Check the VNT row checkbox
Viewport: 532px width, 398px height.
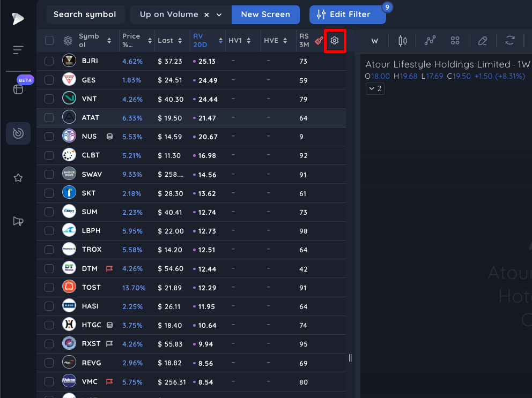point(49,99)
